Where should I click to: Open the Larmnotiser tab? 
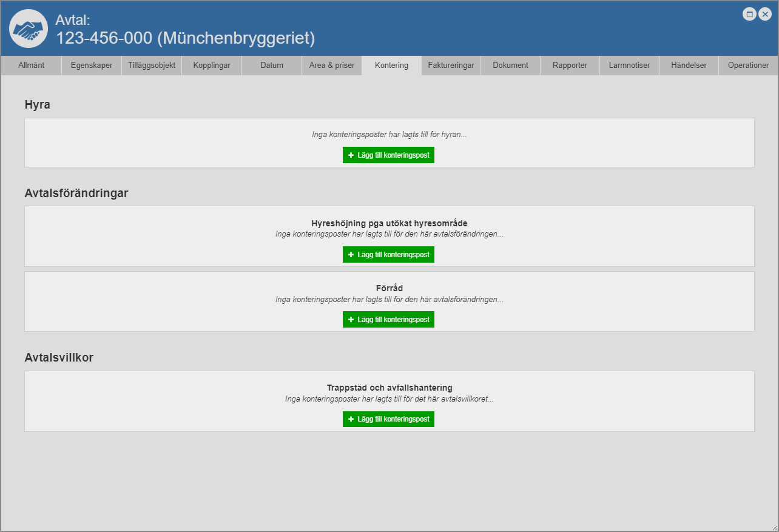(x=629, y=66)
